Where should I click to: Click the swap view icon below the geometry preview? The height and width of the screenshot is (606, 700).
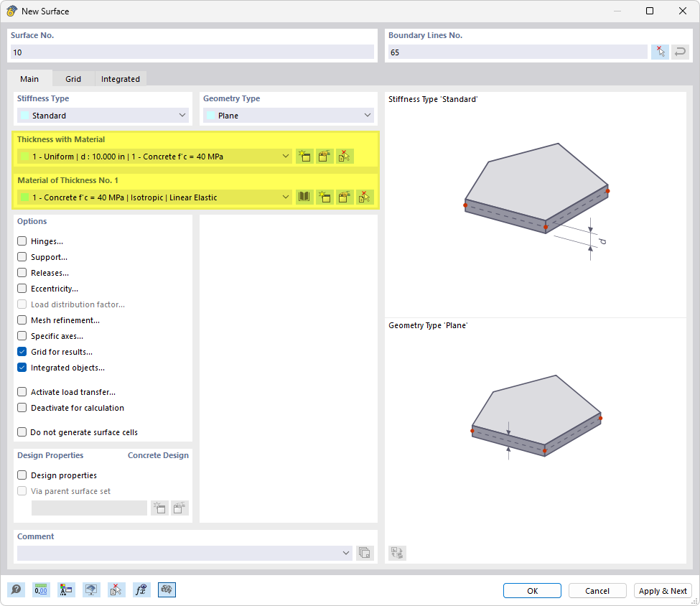click(x=397, y=553)
